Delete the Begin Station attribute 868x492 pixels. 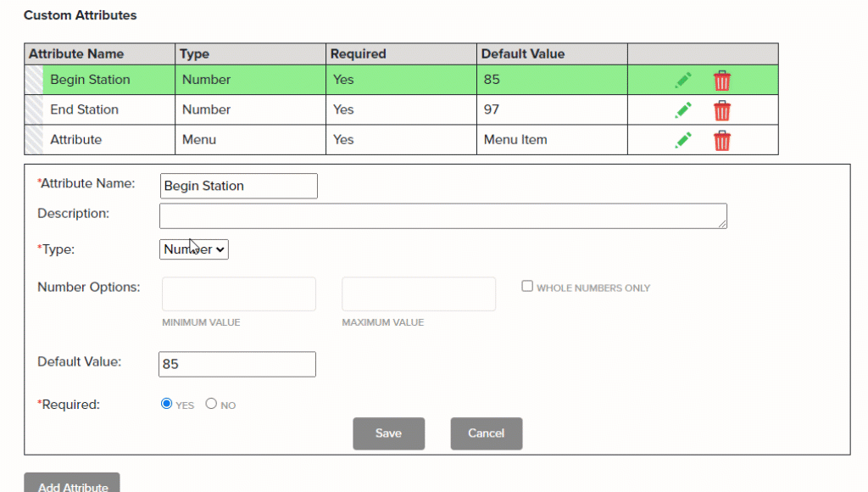[721, 79]
